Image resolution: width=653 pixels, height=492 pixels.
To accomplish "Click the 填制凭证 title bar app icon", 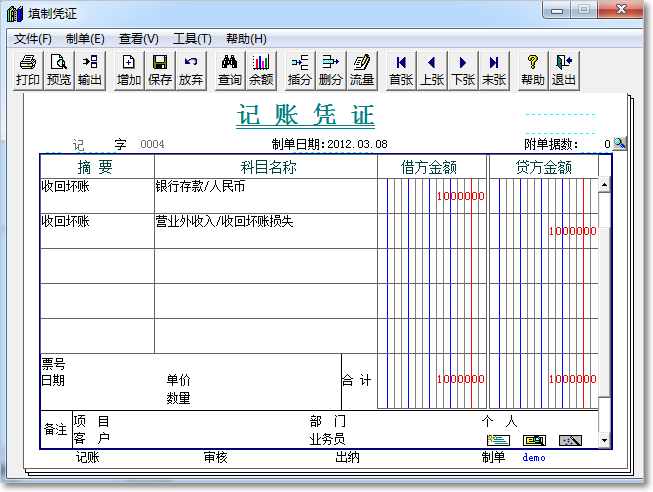I will (15, 14).
